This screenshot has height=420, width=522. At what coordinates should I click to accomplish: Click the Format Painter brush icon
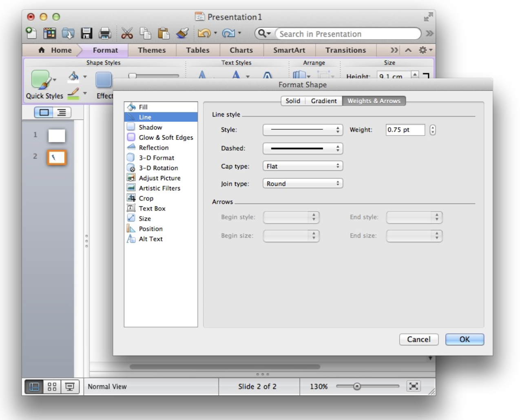(x=182, y=33)
